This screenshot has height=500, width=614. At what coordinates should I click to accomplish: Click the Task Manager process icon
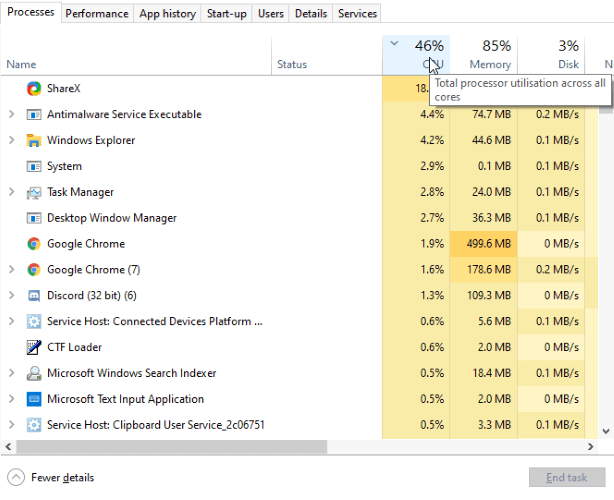coord(34,192)
